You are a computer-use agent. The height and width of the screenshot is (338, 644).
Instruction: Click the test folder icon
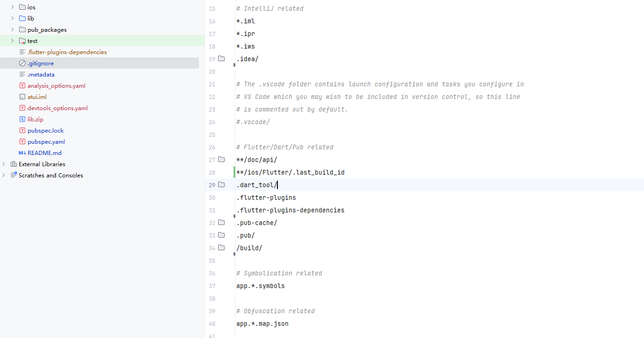(x=22, y=41)
